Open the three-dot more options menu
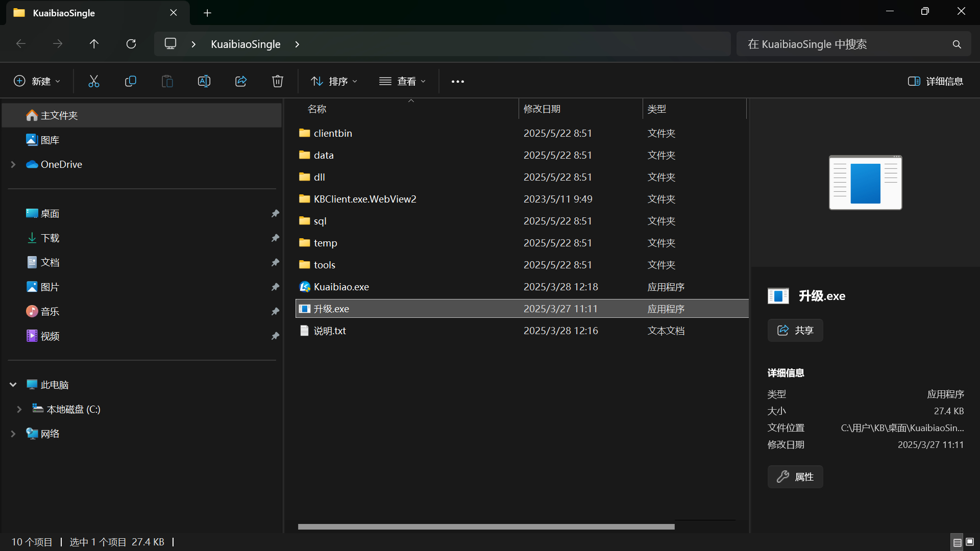The width and height of the screenshot is (980, 551). coord(458,81)
